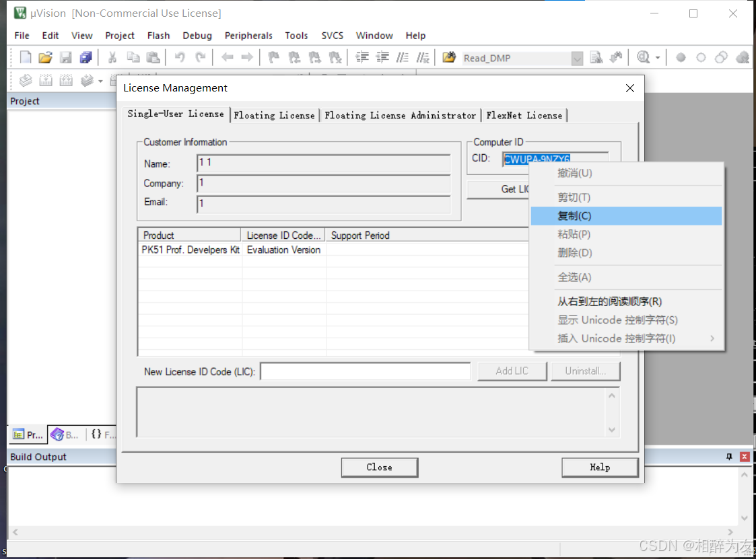Click the Save All icon
The height and width of the screenshot is (559, 756).
point(85,58)
